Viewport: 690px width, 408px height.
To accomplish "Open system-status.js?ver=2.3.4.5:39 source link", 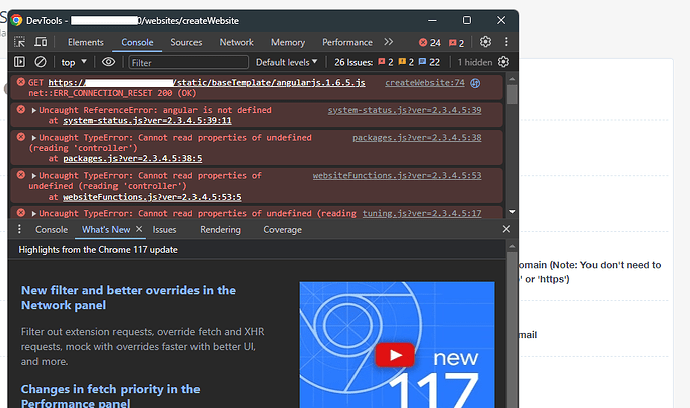I will point(404,110).
